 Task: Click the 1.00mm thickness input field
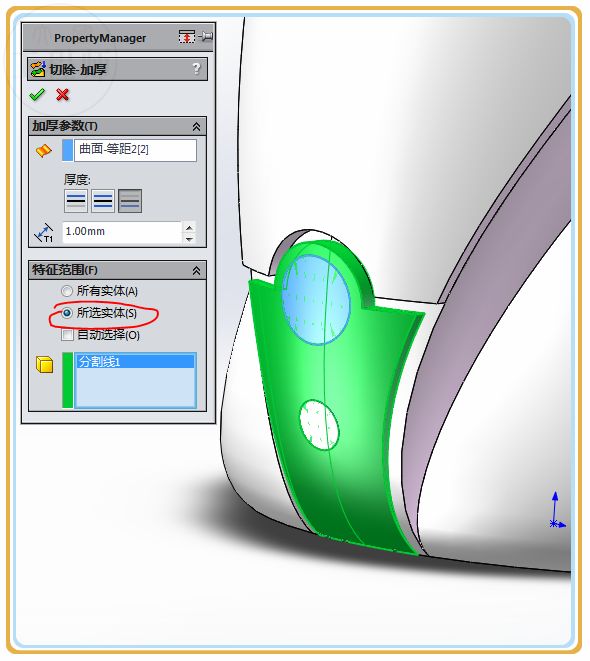[x=122, y=232]
